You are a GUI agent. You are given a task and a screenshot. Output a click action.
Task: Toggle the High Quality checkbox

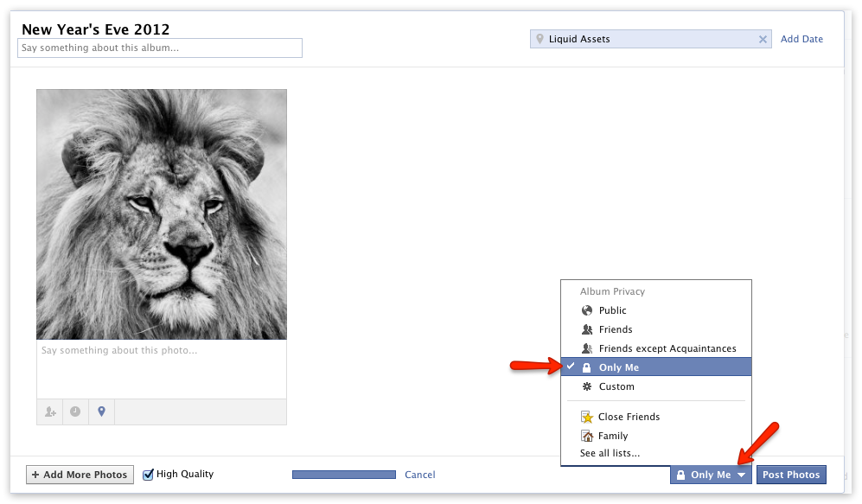coord(148,474)
